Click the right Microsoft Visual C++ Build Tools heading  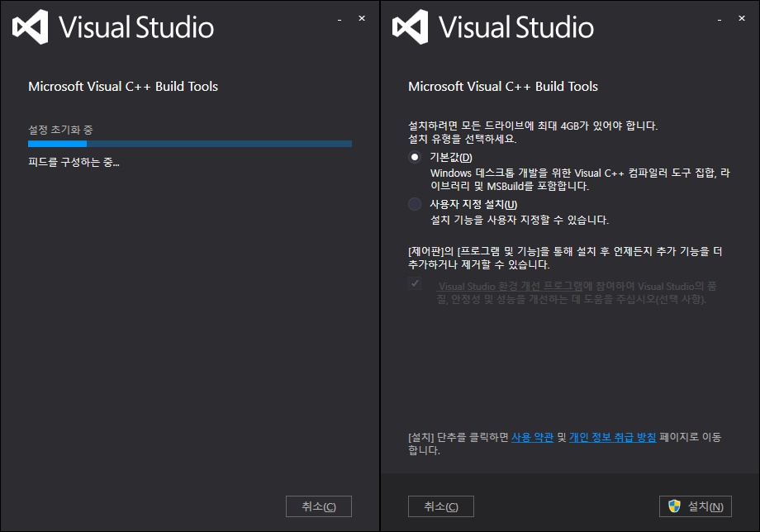(503, 86)
